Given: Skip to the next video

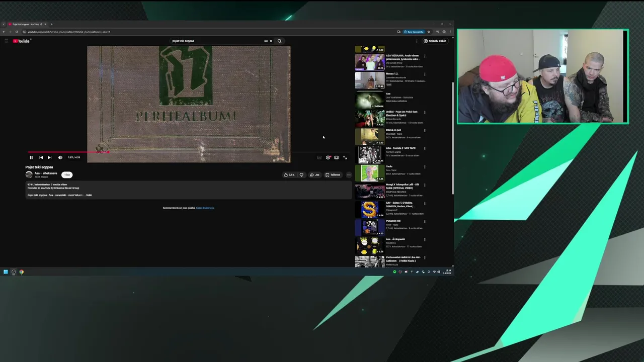Looking at the screenshot, I should pos(49,157).
